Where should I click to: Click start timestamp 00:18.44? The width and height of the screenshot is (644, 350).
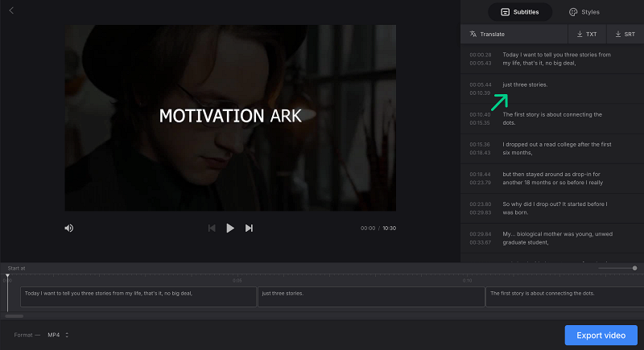[480, 175]
